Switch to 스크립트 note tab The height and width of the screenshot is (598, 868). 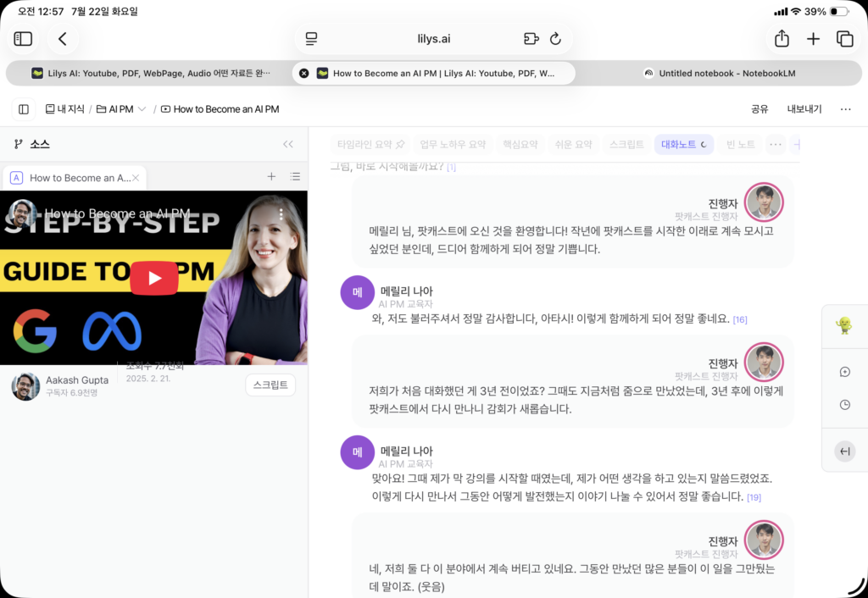click(x=626, y=144)
